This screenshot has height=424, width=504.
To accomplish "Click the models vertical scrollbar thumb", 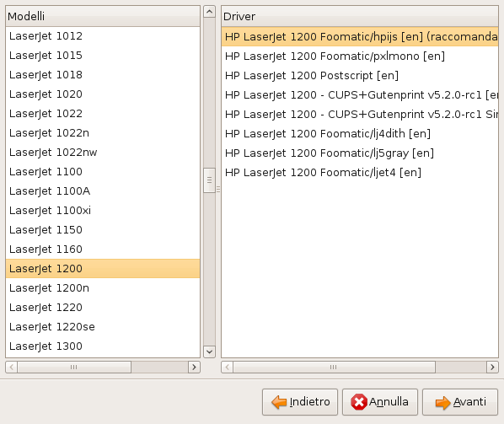I will point(209,180).
